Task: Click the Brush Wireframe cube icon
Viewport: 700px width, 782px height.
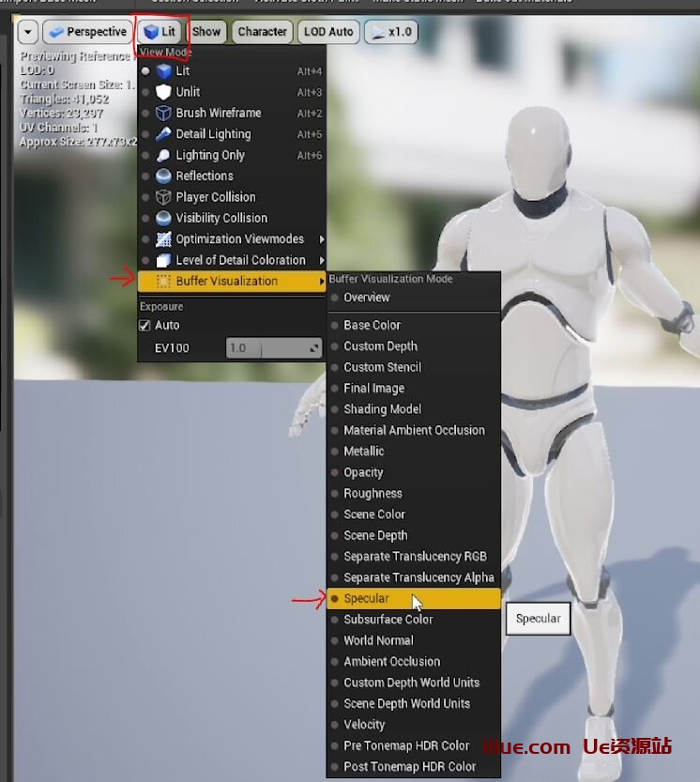Action: click(x=164, y=113)
